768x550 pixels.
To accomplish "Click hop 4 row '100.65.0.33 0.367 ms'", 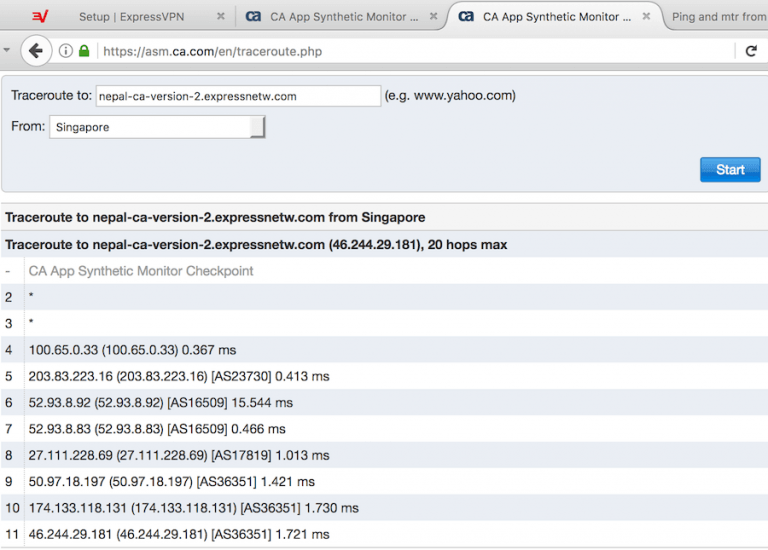I will tap(384, 350).
